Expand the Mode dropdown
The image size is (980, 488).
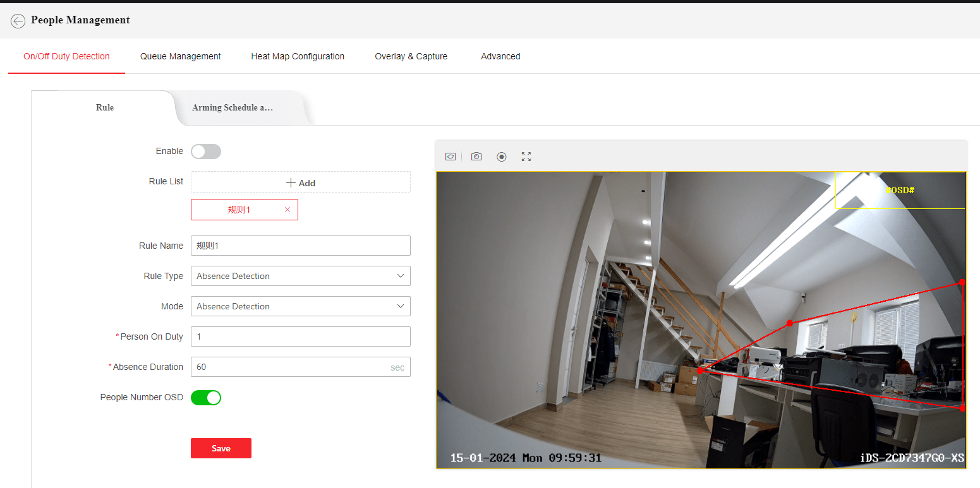point(300,306)
